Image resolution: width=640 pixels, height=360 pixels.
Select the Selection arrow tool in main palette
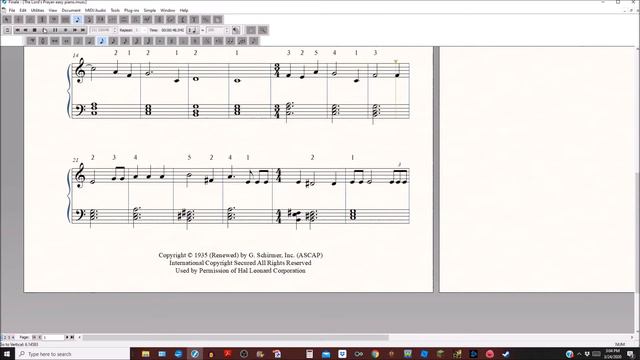7,20
